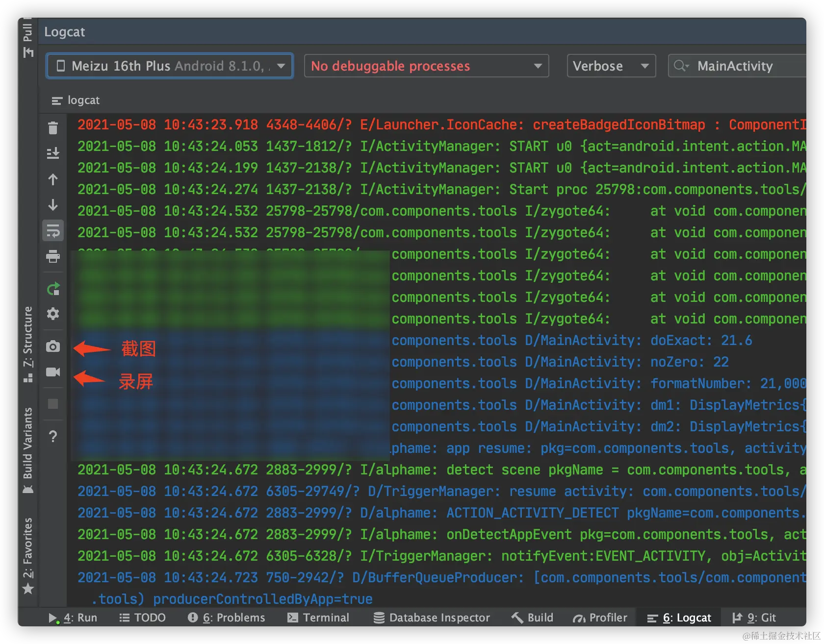Click the red E/Launcher.IconCache log line
The width and height of the screenshot is (824, 644).
(x=441, y=124)
